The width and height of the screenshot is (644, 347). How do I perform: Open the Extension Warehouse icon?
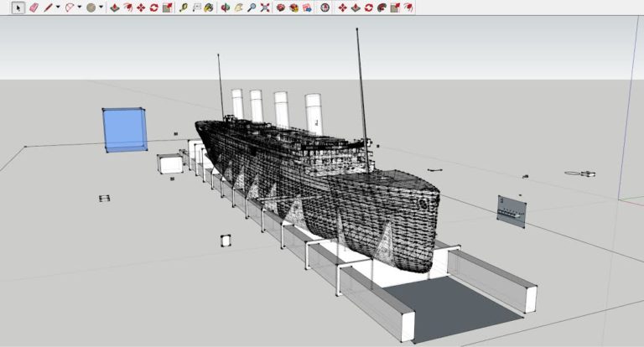point(294,8)
